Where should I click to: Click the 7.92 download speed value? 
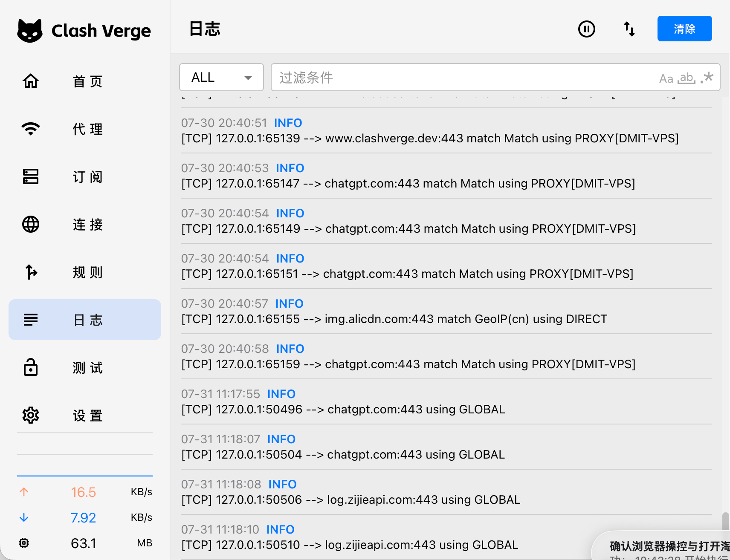point(84,518)
